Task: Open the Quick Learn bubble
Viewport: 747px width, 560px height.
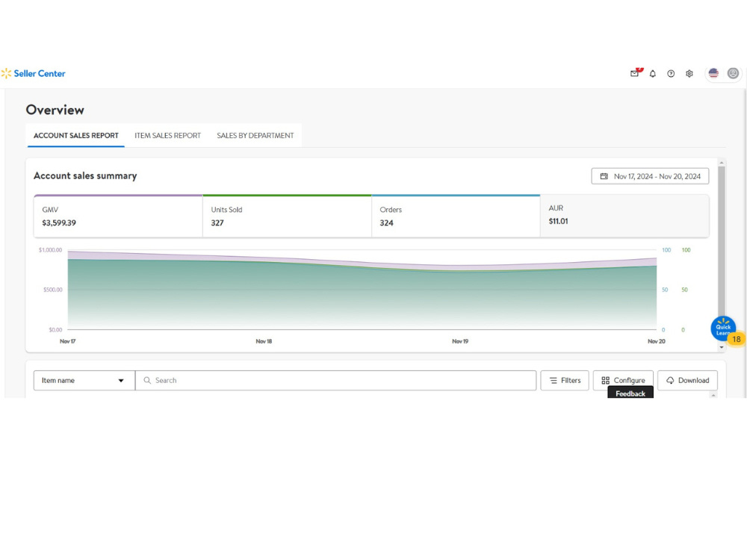Action: tap(722, 329)
